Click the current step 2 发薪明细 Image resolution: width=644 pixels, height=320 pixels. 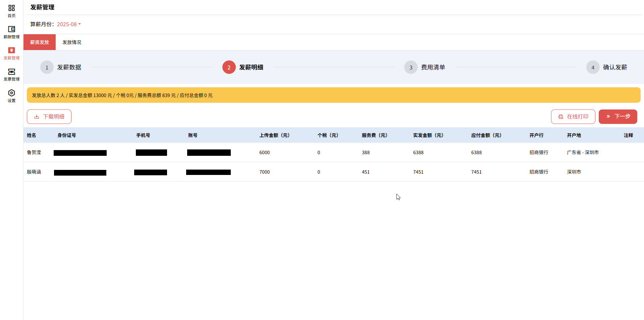click(x=229, y=67)
